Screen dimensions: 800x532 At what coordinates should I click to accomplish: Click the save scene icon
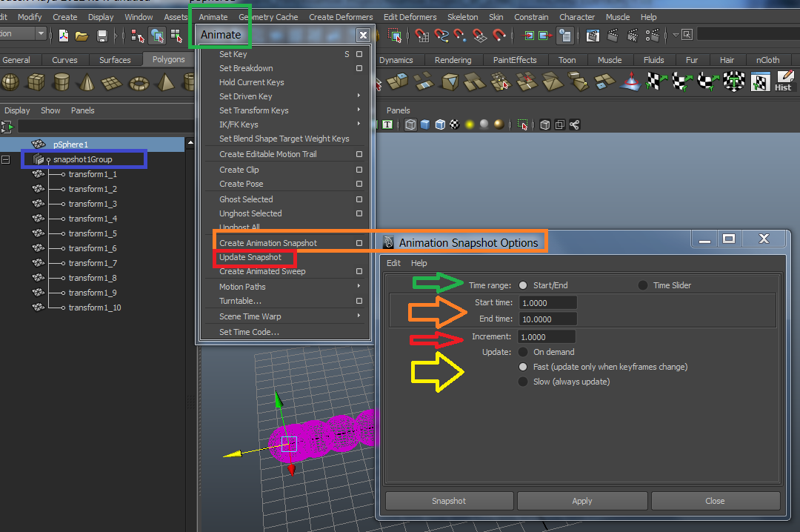[102, 36]
